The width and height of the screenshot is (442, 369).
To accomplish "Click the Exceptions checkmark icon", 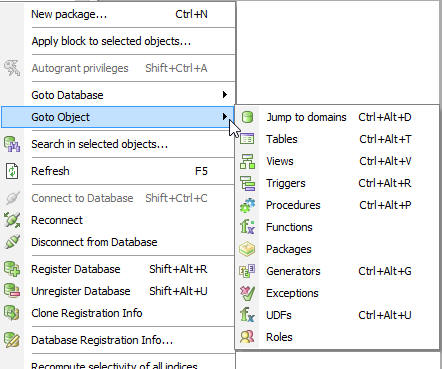I will (247, 293).
